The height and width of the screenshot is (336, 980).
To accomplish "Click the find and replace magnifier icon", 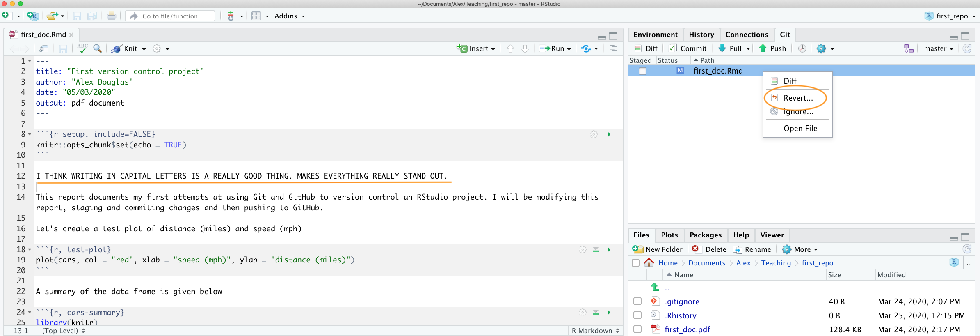I will [x=98, y=48].
